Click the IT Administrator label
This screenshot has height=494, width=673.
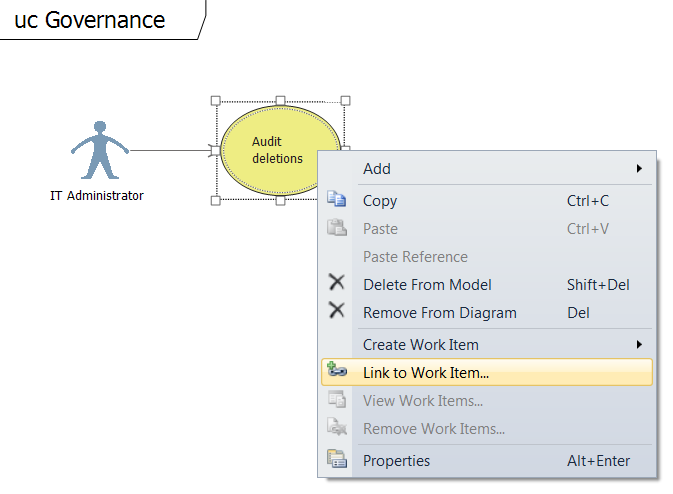click(97, 196)
